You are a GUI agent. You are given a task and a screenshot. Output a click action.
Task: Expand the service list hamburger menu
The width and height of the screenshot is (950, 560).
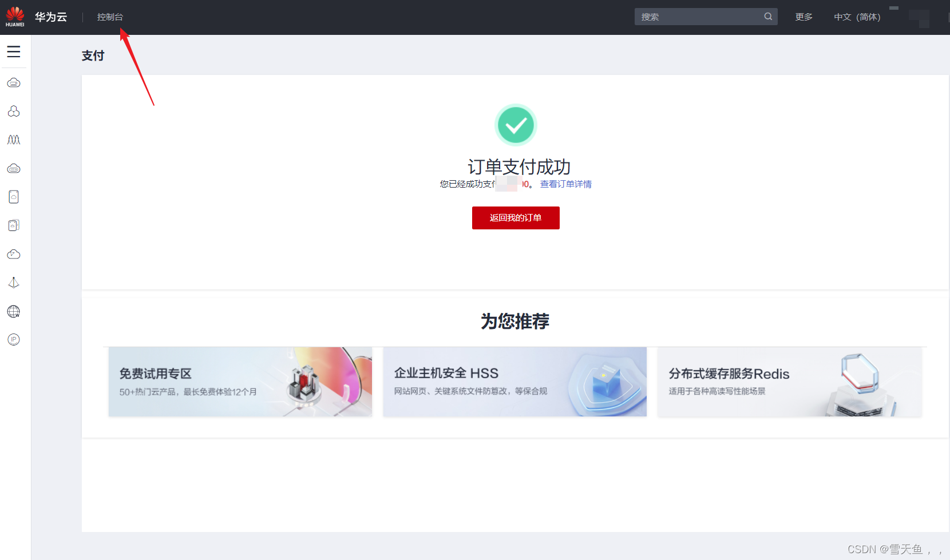(x=14, y=51)
